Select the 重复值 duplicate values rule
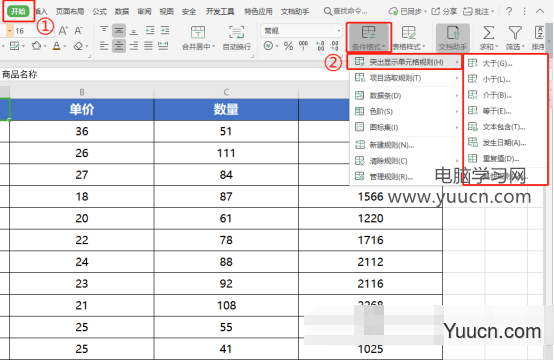The height and width of the screenshot is (361, 554). 505,159
